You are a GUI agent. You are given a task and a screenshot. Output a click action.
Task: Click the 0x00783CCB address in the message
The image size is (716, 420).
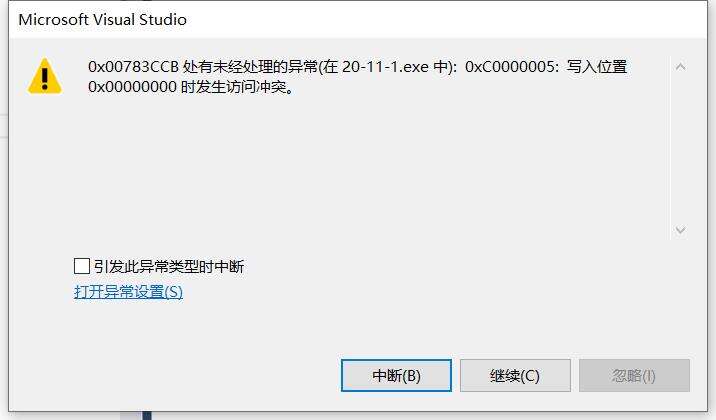point(133,67)
